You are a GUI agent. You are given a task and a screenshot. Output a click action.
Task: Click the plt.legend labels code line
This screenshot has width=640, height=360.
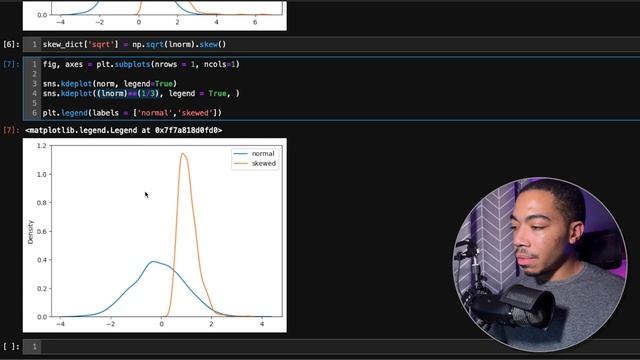[132, 113]
